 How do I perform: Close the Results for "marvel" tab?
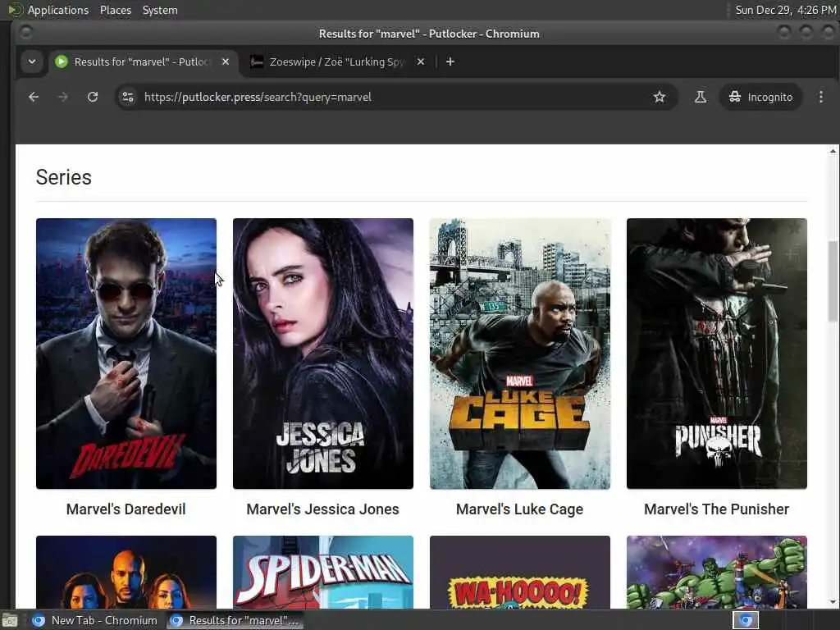pyautogui.click(x=226, y=62)
